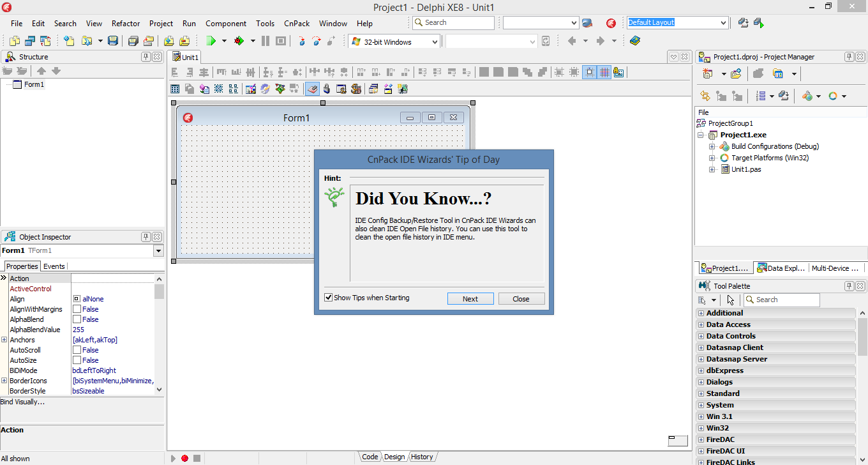Click Next in the tip dialog
The image size is (868, 465).
470,299
